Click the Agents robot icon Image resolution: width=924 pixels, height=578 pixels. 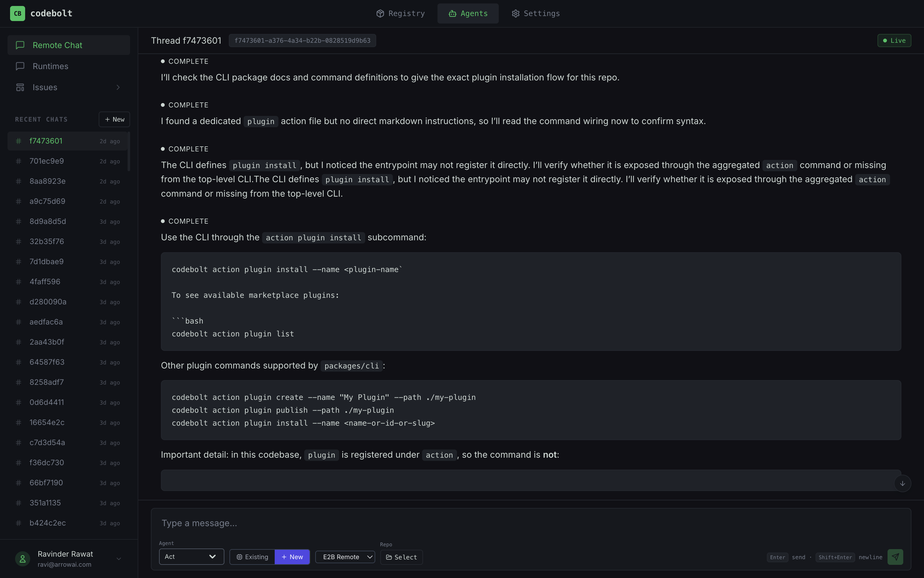click(x=452, y=14)
